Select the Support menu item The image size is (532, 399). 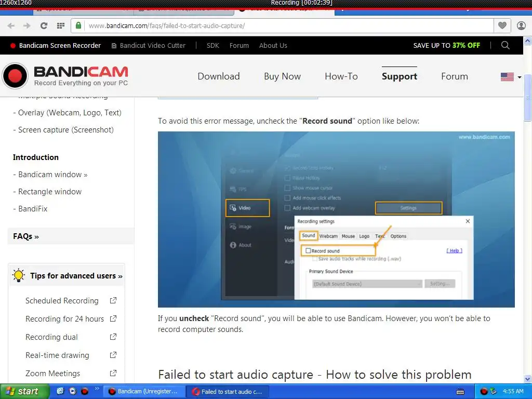[x=400, y=76]
